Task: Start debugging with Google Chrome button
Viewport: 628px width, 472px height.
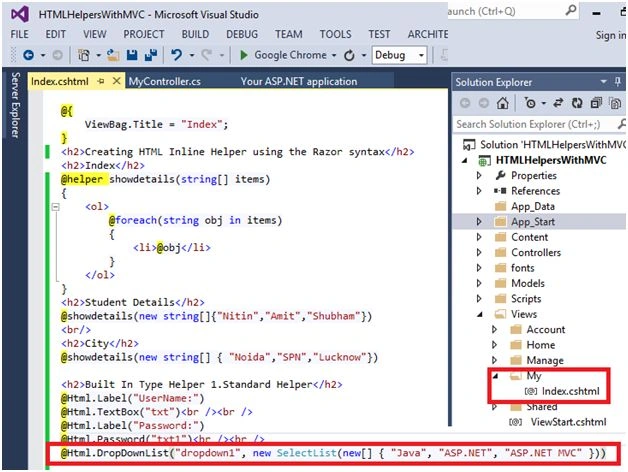Action: point(288,55)
